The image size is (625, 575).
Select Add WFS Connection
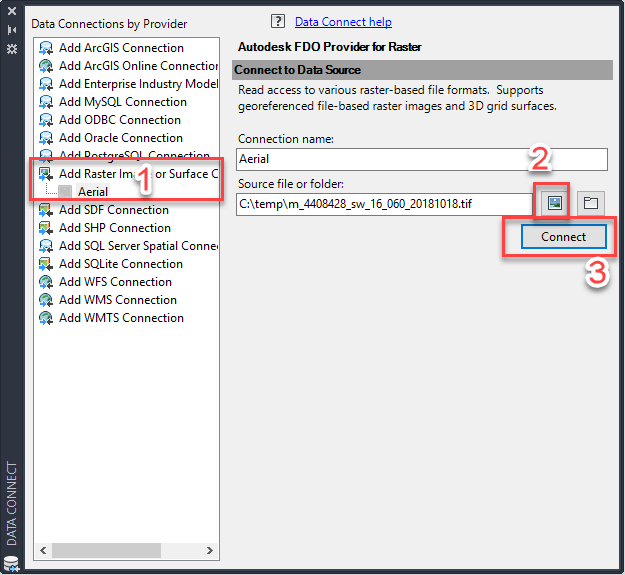pos(115,282)
